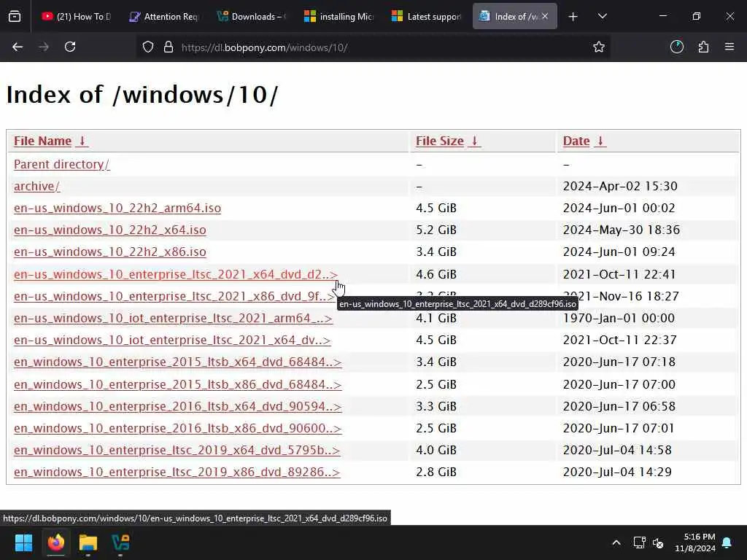This screenshot has height=560, width=747.
Task: Switch to installing Microsoft tab
Action: (x=338, y=17)
